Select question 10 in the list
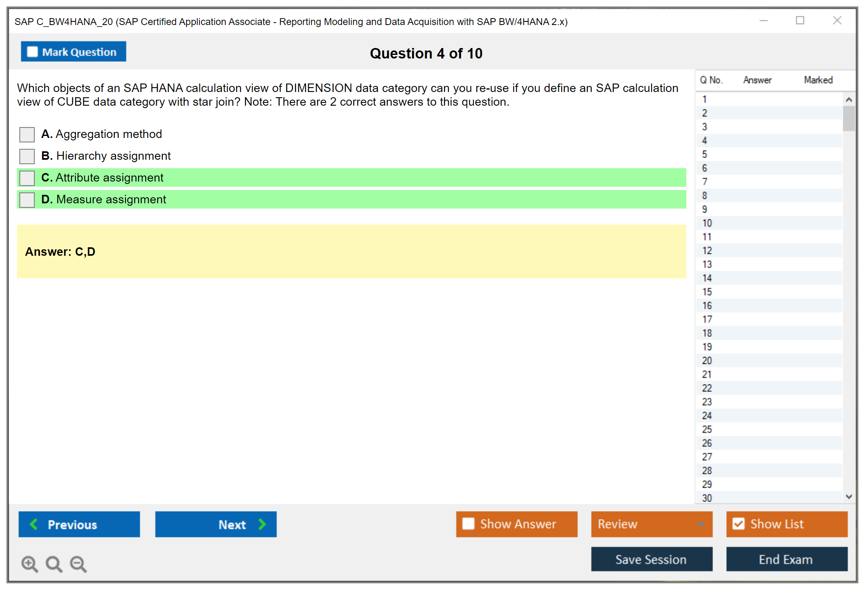 (707, 223)
